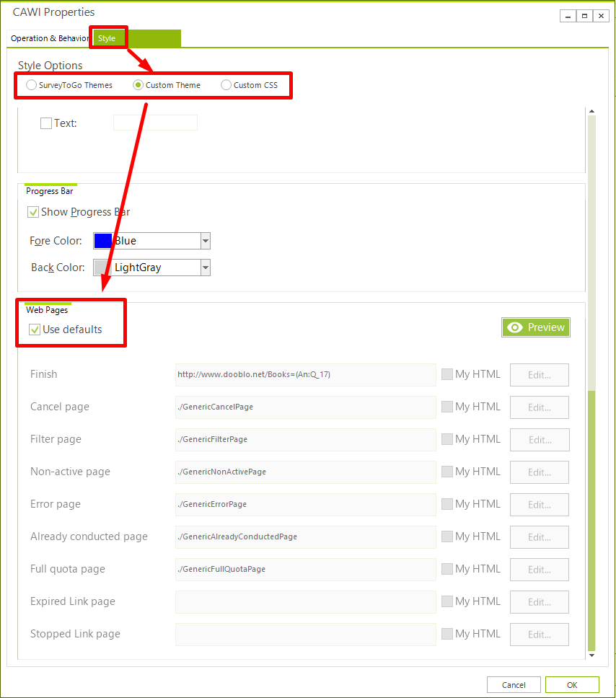
Task: Click the scrollbar up arrow
Action: 591,111
